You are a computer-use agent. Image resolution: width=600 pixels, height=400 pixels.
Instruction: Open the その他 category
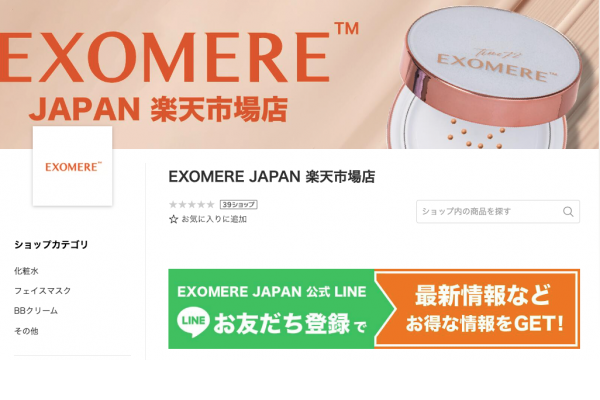click(x=26, y=331)
